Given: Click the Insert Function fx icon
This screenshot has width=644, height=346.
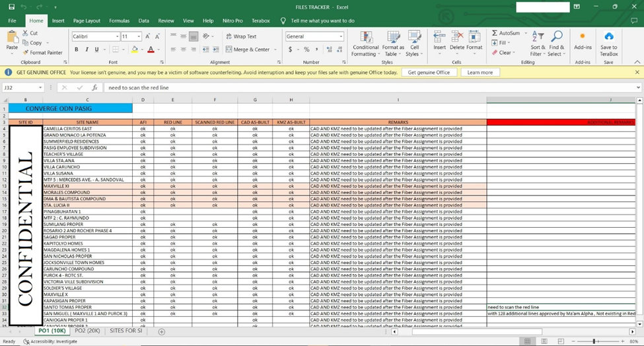Looking at the screenshot, I should (94, 87).
